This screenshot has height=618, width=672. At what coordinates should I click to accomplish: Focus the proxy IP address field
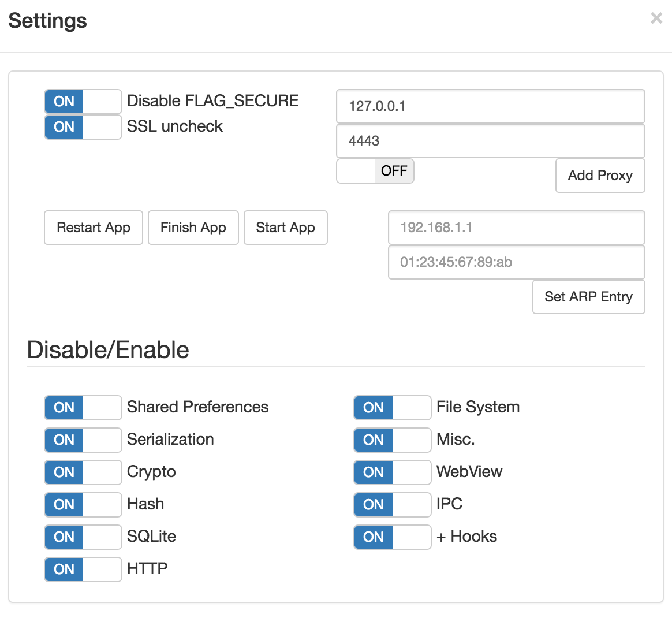(x=490, y=106)
